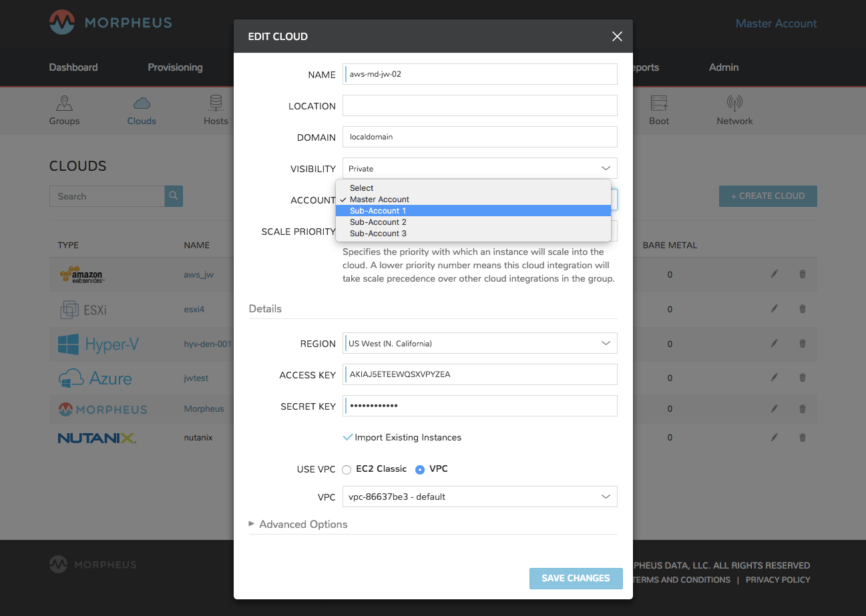This screenshot has width=866, height=616.
Task: Select the EC2 Classic radio button
Action: click(347, 469)
